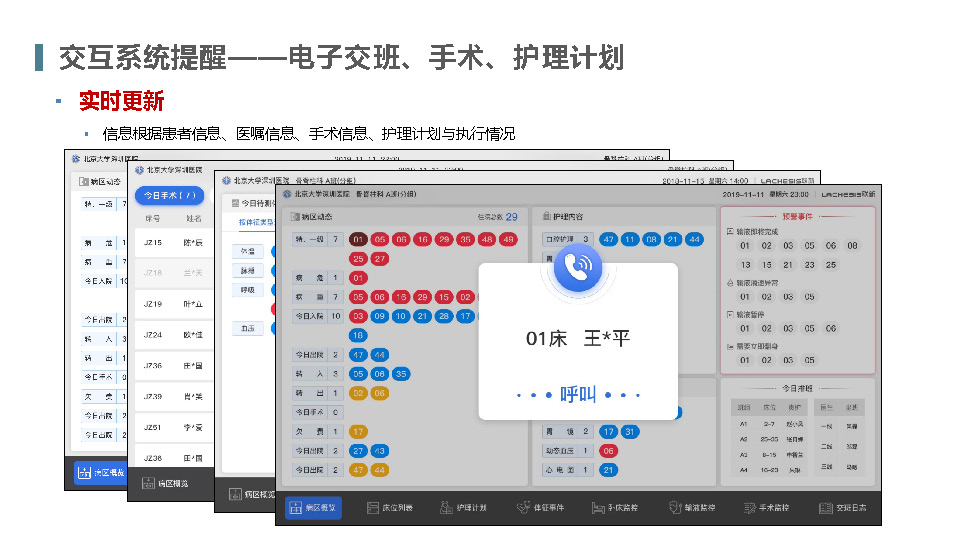Click bed 06 under 输液暂停 alerts
This screenshot has height=540, width=960.
[x=831, y=328]
